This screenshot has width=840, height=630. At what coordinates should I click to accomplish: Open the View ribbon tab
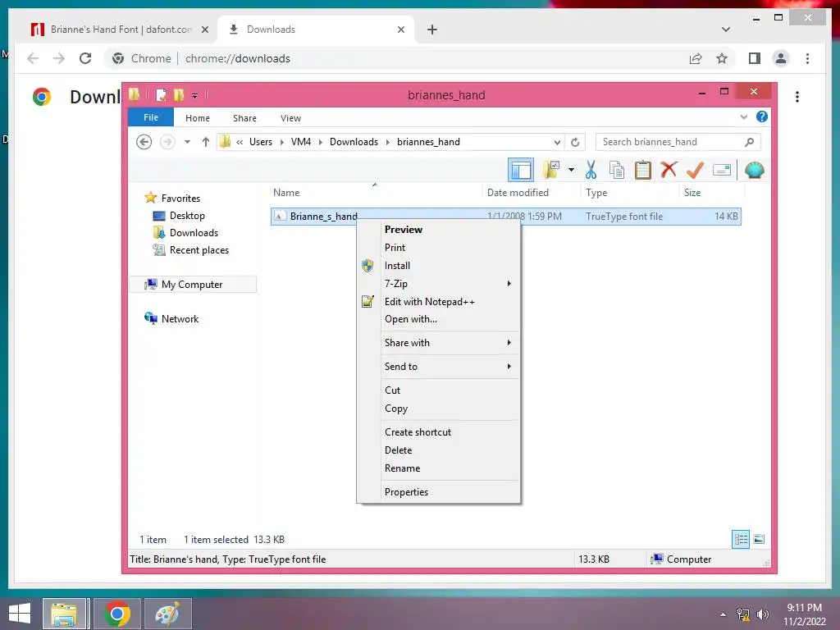click(x=290, y=118)
